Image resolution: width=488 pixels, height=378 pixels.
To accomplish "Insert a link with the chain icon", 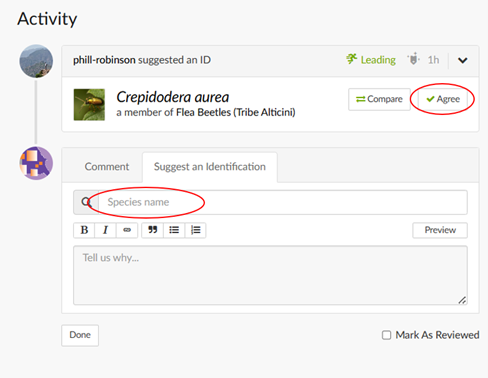I will 127,230.
